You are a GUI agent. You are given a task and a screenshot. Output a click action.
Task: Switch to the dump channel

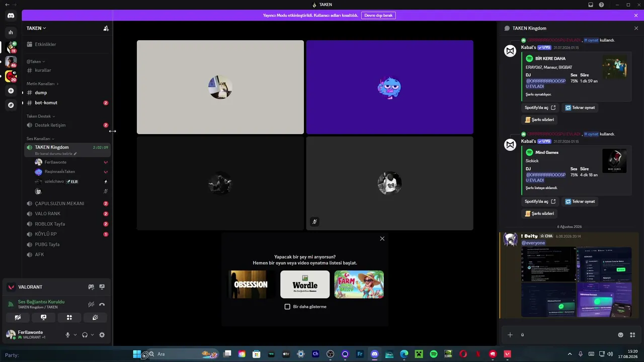tap(67, 93)
